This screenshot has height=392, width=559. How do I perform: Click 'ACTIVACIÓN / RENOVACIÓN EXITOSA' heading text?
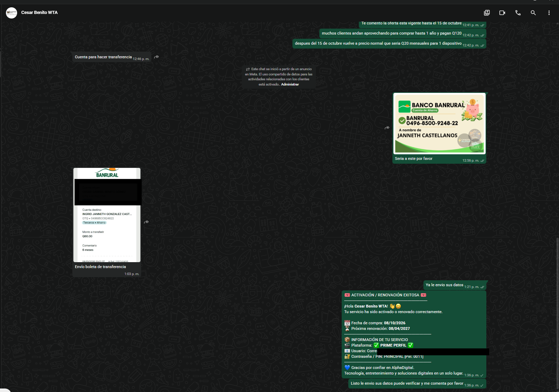tap(385, 295)
